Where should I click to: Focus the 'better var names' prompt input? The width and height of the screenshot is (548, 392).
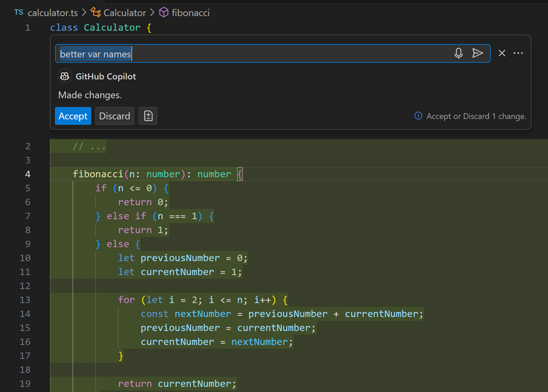[x=273, y=54]
